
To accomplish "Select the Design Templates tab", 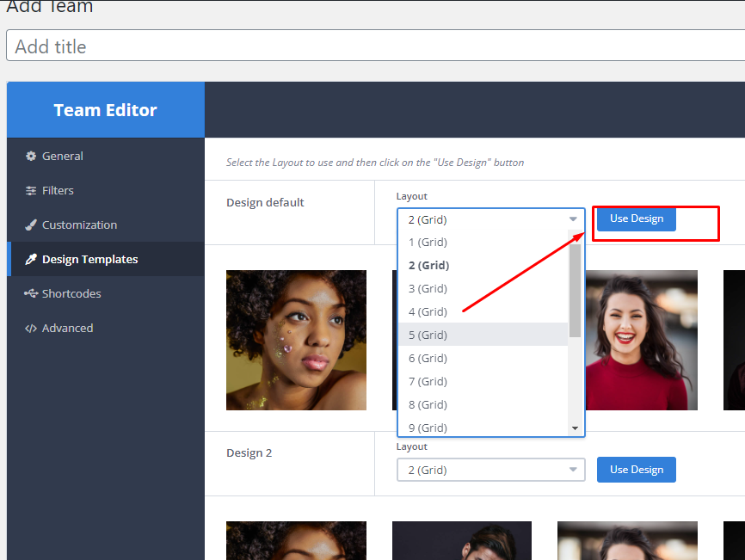I will point(106,259).
